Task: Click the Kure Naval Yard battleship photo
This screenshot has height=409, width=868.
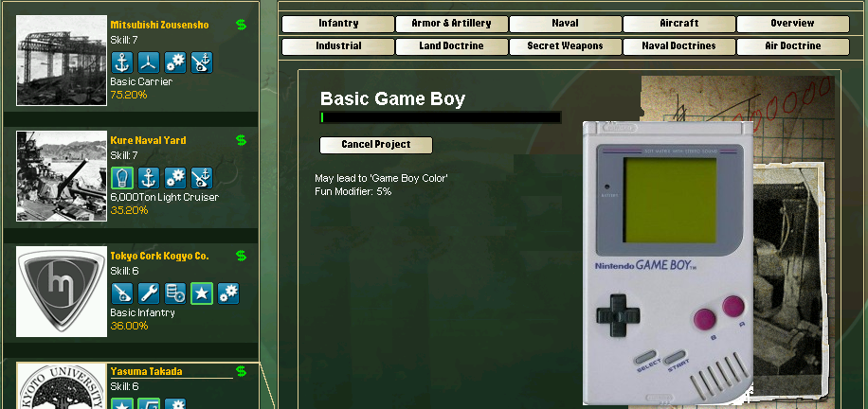Action: coord(62,176)
